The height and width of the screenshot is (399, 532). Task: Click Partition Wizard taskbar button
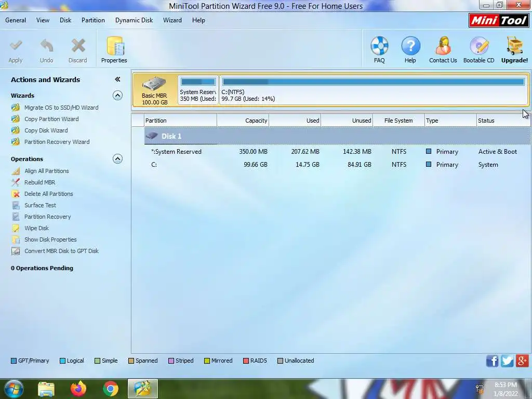[143, 389]
